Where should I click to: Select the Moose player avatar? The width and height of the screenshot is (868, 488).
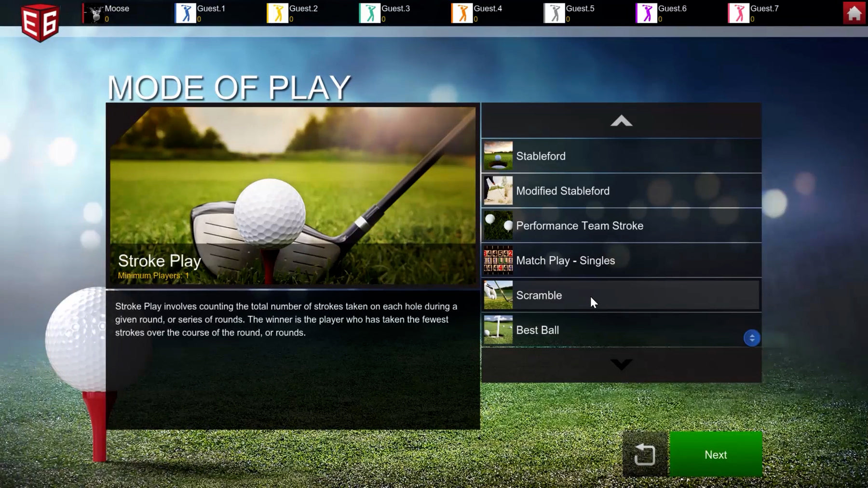tap(95, 13)
